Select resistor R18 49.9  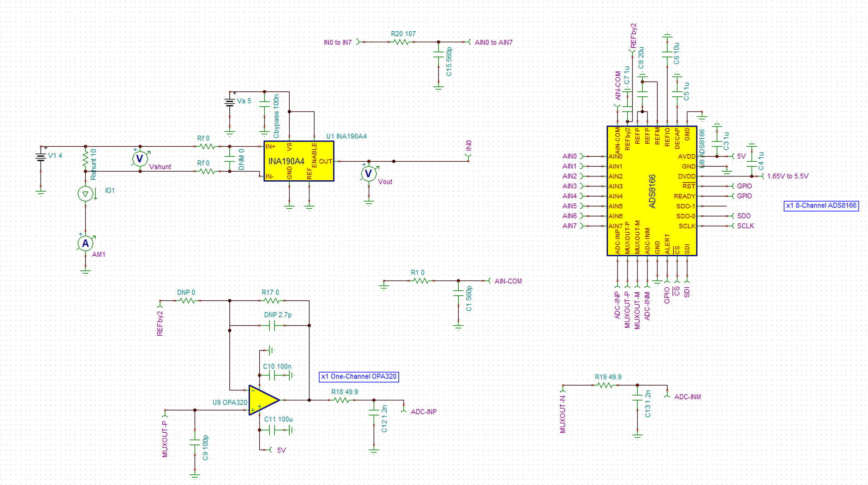341,400
